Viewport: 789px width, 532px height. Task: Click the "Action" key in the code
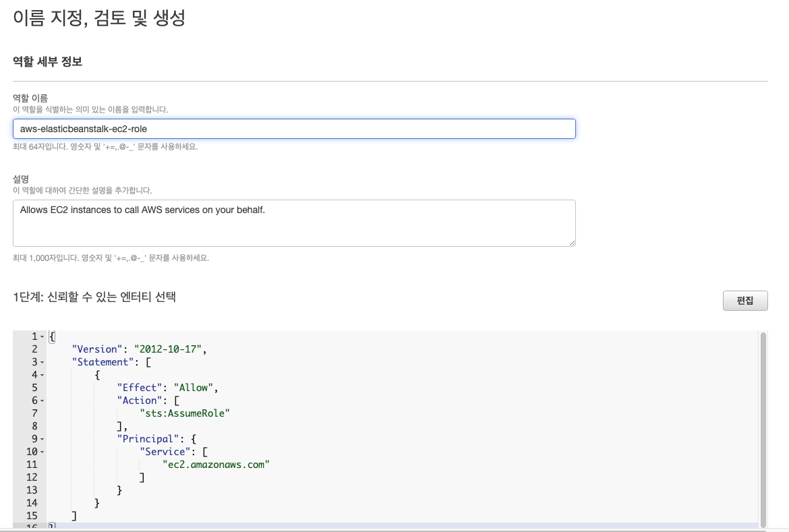pyautogui.click(x=140, y=401)
